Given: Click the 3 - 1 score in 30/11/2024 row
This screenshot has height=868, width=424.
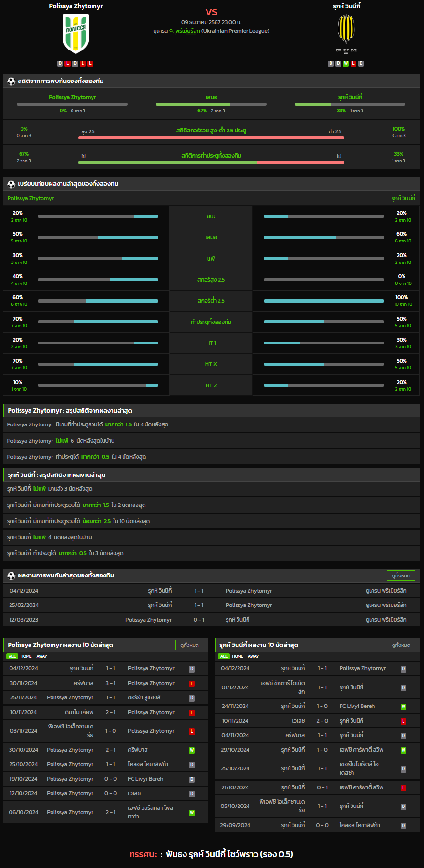Looking at the screenshot, I should pos(111,683).
